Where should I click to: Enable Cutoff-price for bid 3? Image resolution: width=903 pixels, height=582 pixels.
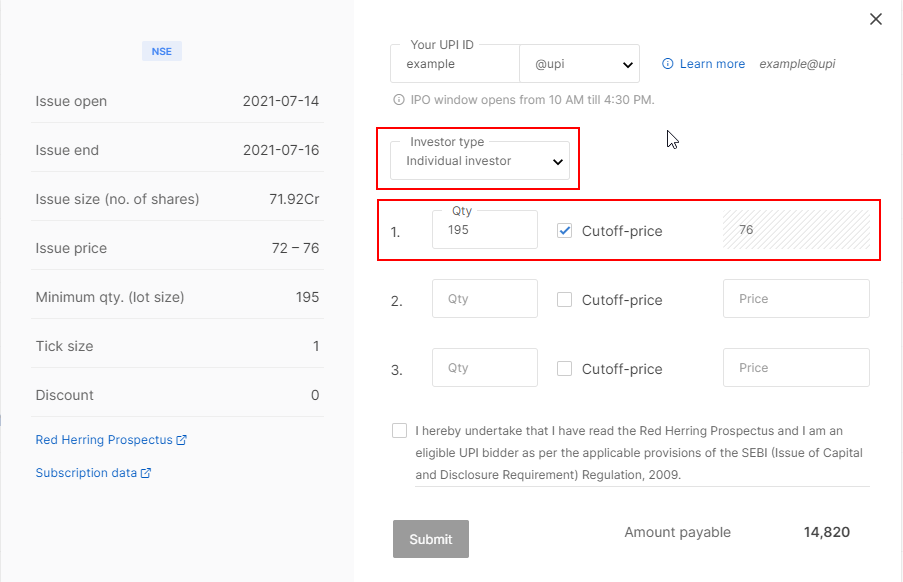565,369
